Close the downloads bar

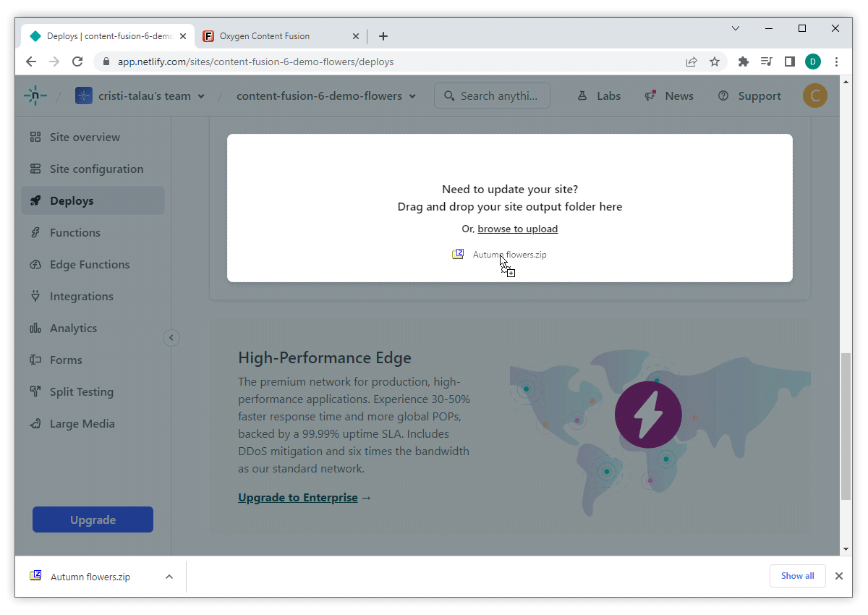pyautogui.click(x=839, y=576)
